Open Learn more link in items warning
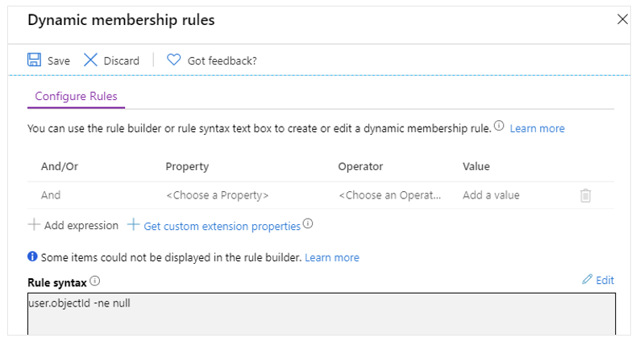 [331, 257]
